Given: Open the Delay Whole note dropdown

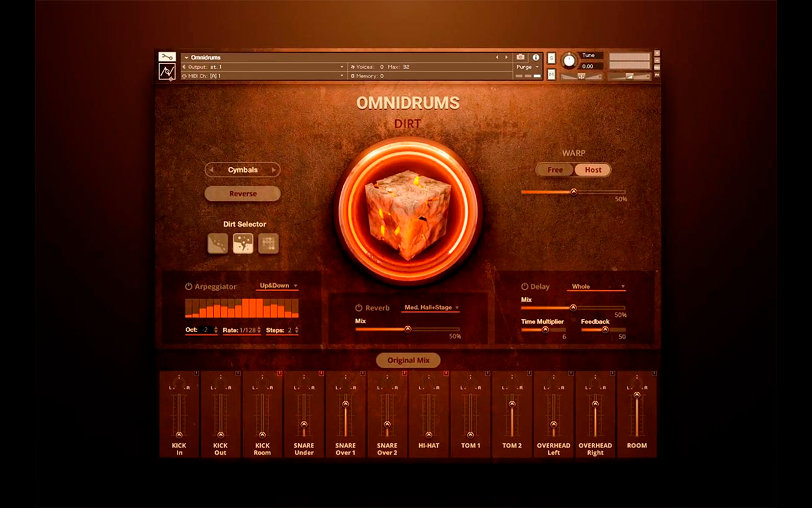Looking at the screenshot, I should point(597,286).
